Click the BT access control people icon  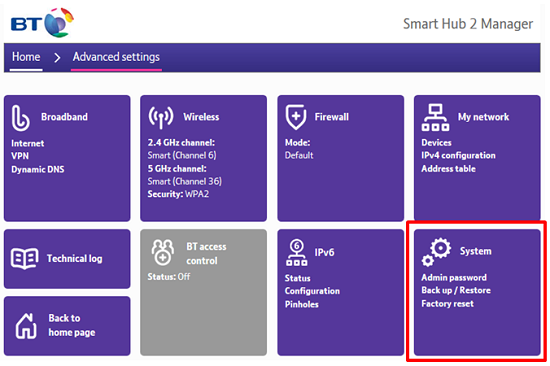(x=162, y=252)
